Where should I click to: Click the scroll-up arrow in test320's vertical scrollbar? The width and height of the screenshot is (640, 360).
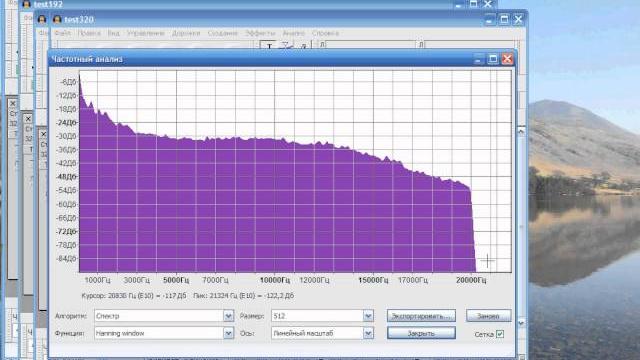521,132
